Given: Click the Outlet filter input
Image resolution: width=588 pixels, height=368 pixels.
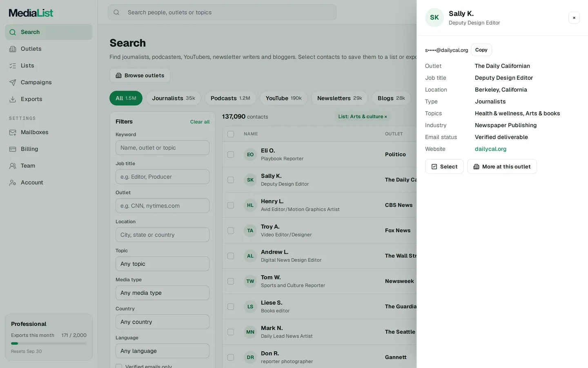Looking at the screenshot, I should pyautogui.click(x=163, y=206).
